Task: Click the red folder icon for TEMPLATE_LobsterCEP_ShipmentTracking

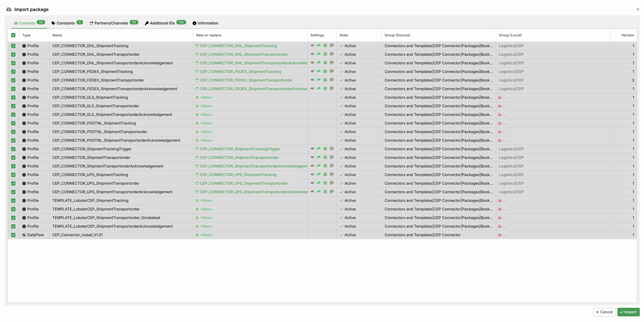Action: 500,201
